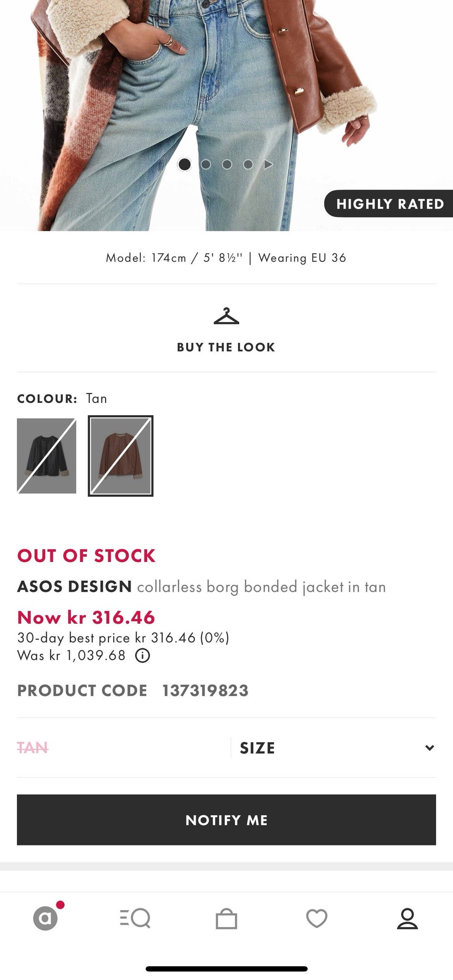Open saved items heart icon
453x980 pixels.
click(317, 918)
